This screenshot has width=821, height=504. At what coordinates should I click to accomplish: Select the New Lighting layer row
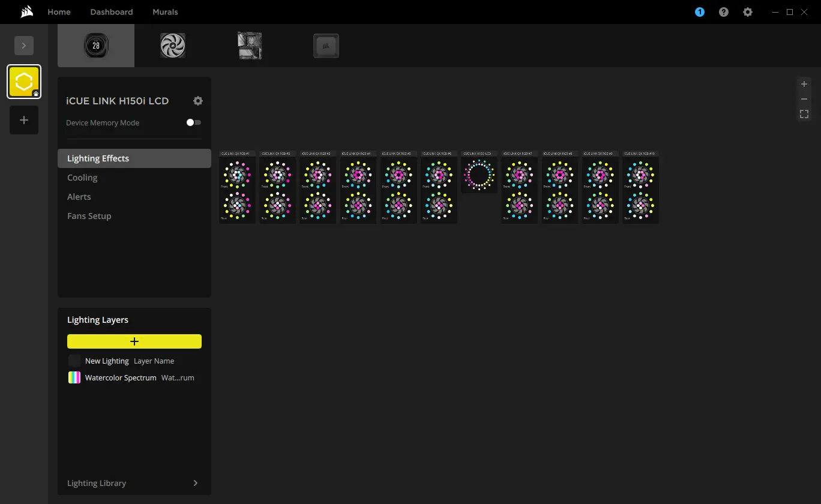134,361
